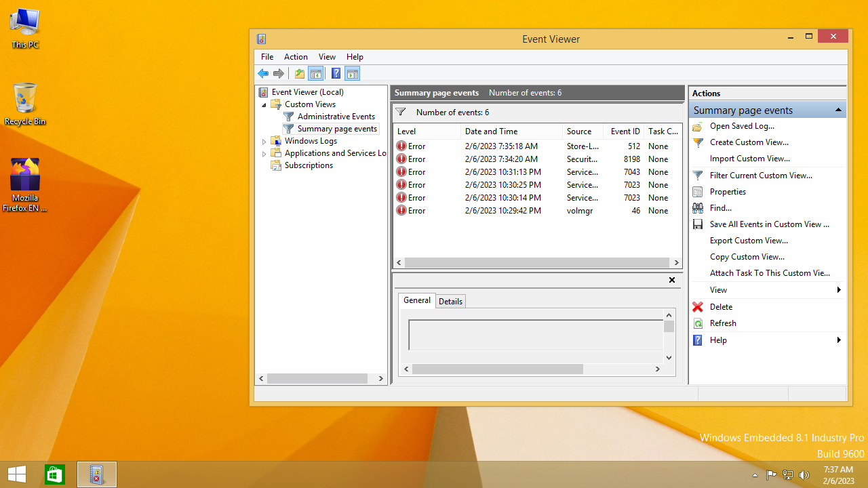Select Subscriptions in the tree
The height and width of the screenshot is (488, 868).
(x=309, y=165)
